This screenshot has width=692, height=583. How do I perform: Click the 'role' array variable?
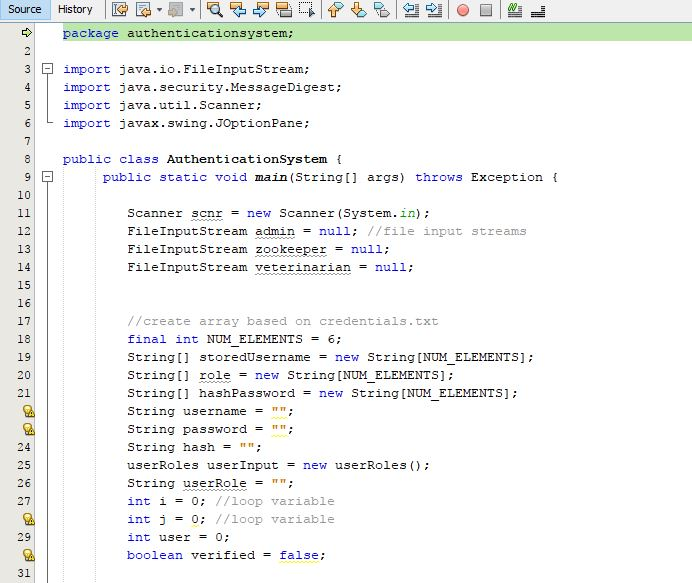pyautogui.click(x=215, y=375)
